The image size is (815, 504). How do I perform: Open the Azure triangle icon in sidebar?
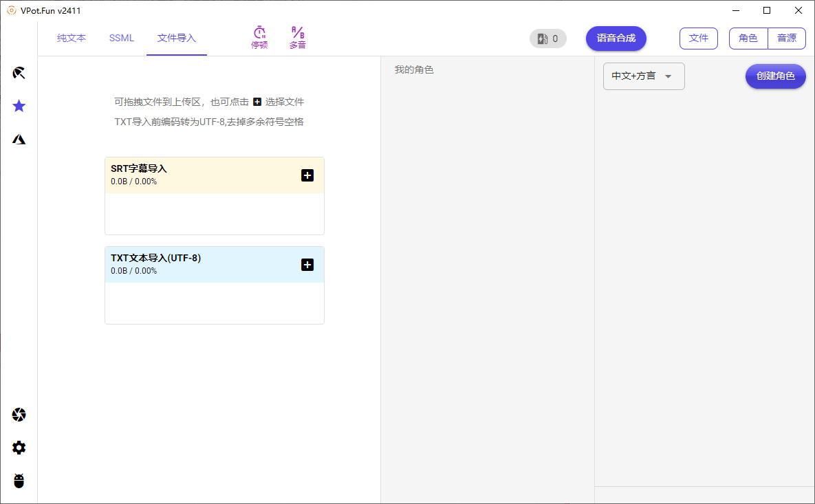pyautogui.click(x=19, y=140)
